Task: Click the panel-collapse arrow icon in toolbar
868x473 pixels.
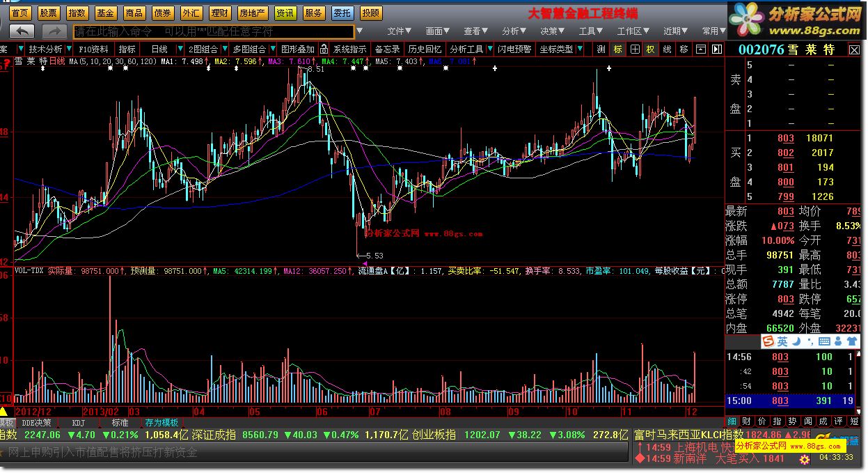Action: [x=716, y=49]
